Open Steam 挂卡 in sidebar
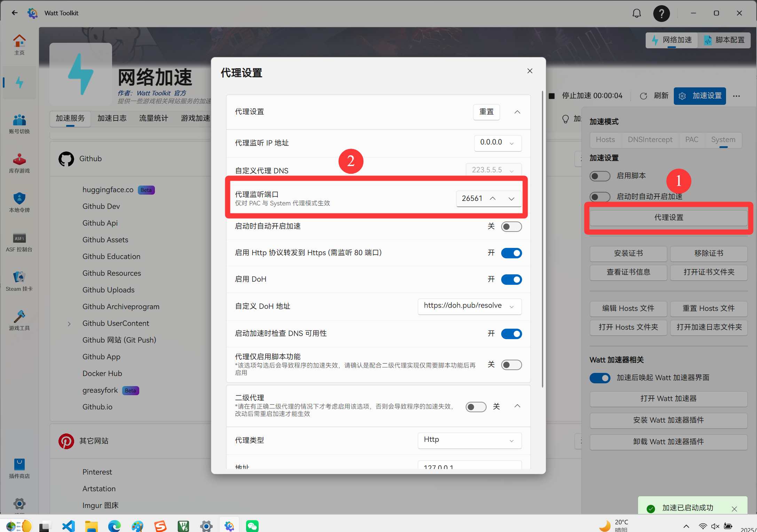757x532 pixels. (19, 281)
